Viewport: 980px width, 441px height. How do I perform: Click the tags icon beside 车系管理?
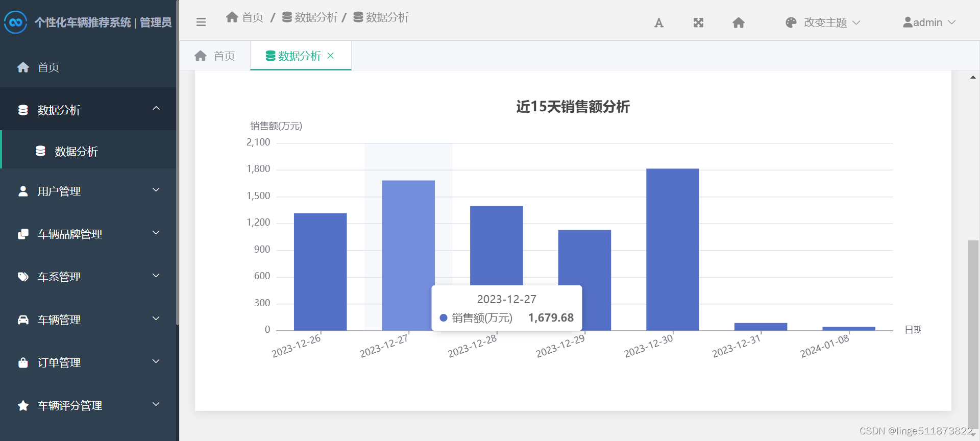coord(23,277)
